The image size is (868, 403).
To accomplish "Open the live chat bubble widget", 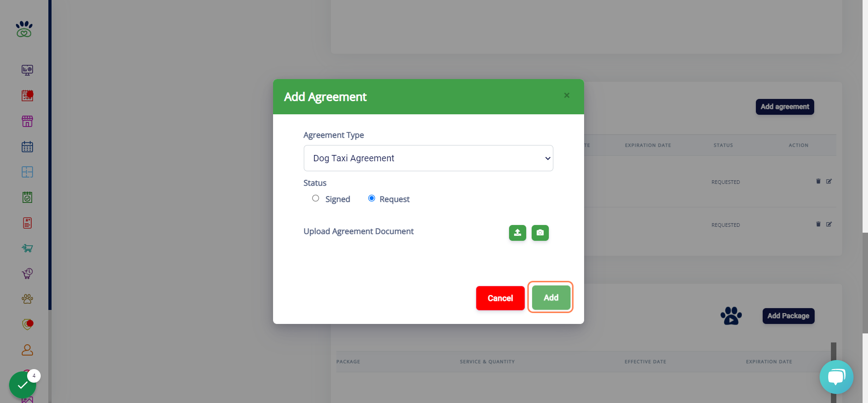I will (836, 377).
